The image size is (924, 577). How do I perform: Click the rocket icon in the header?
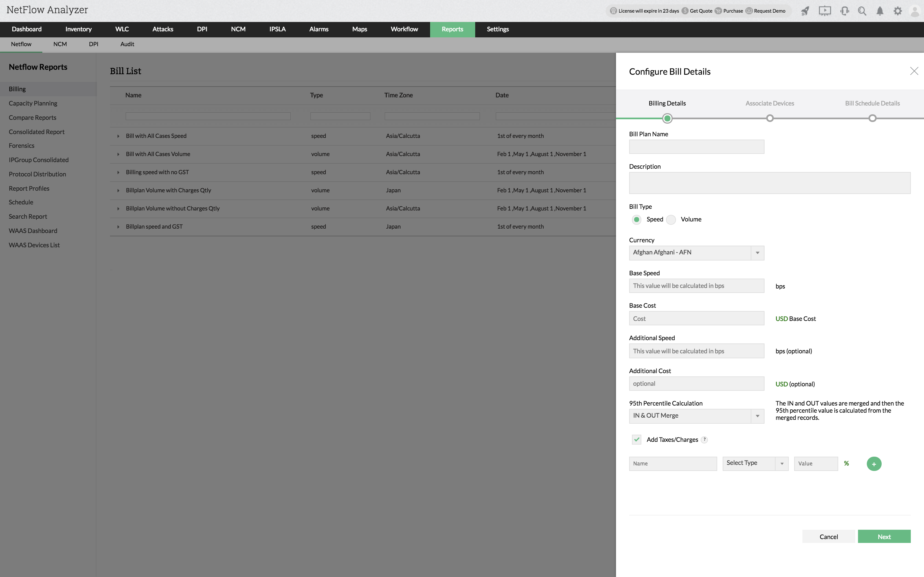(x=805, y=11)
